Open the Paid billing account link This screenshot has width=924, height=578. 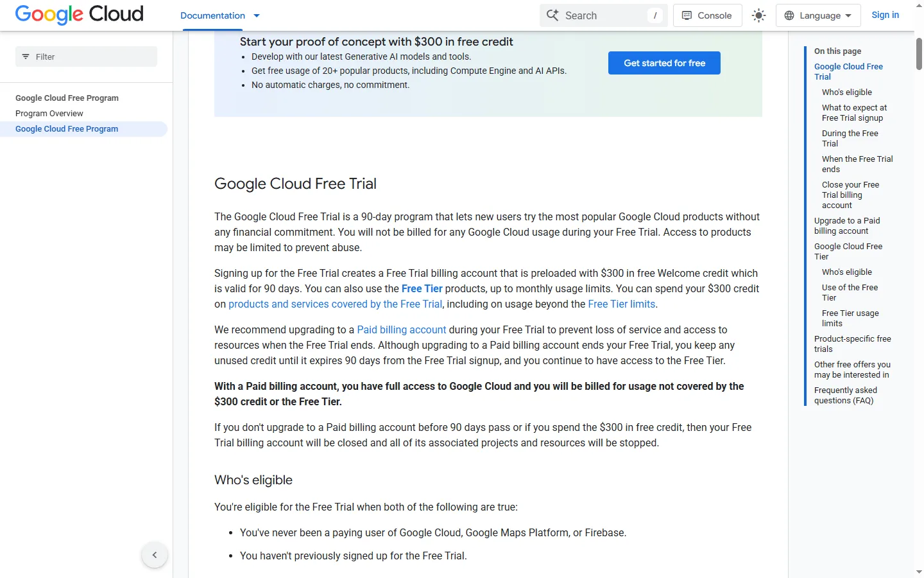click(402, 330)
